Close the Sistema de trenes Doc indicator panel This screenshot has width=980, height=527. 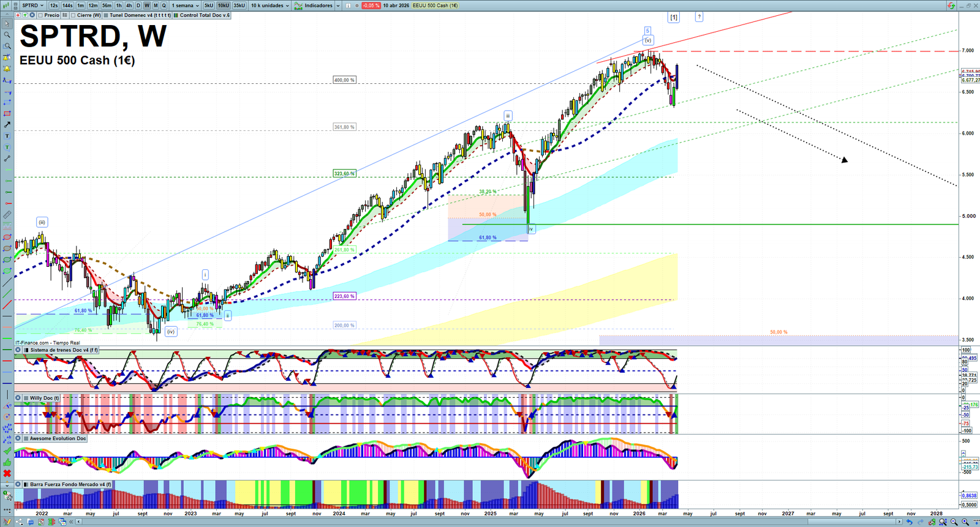tap(18, 350)
